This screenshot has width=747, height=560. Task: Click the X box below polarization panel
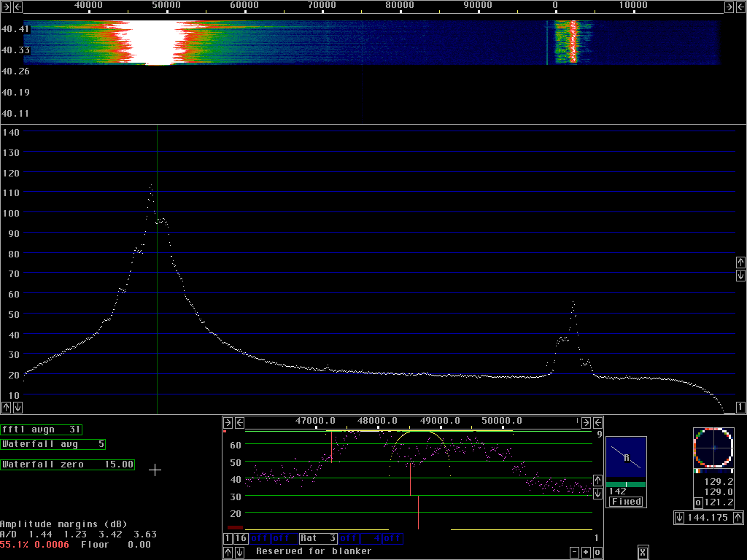click(x=643, y=553)
